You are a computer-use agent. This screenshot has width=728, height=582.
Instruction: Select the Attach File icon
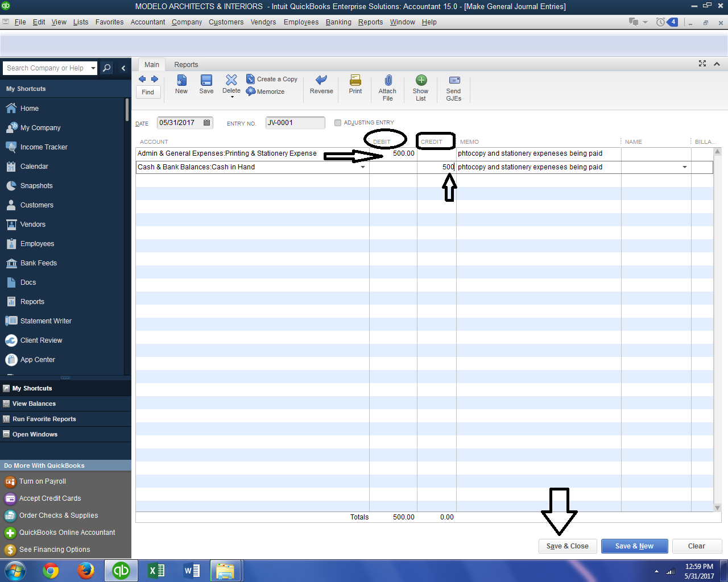point(387,85)
